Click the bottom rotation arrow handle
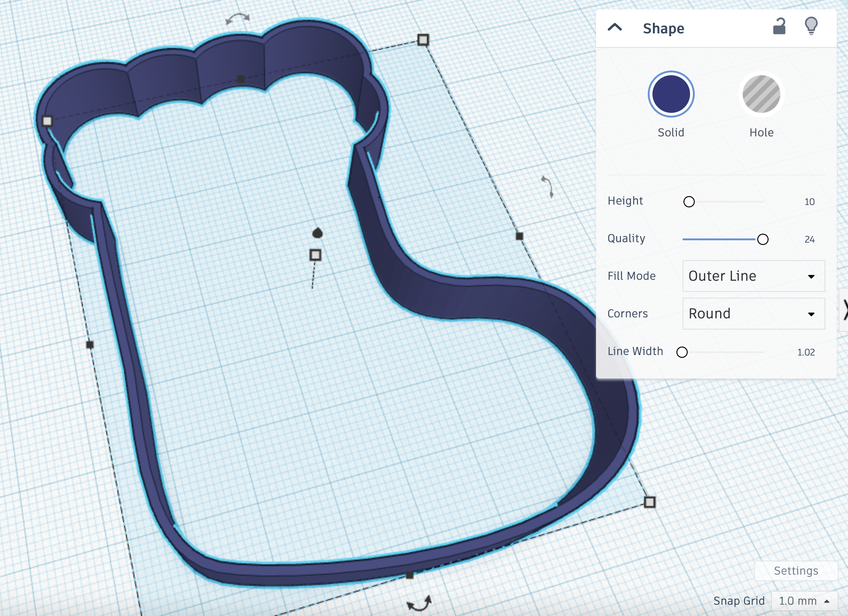848x616 pixels. point(420,602)
